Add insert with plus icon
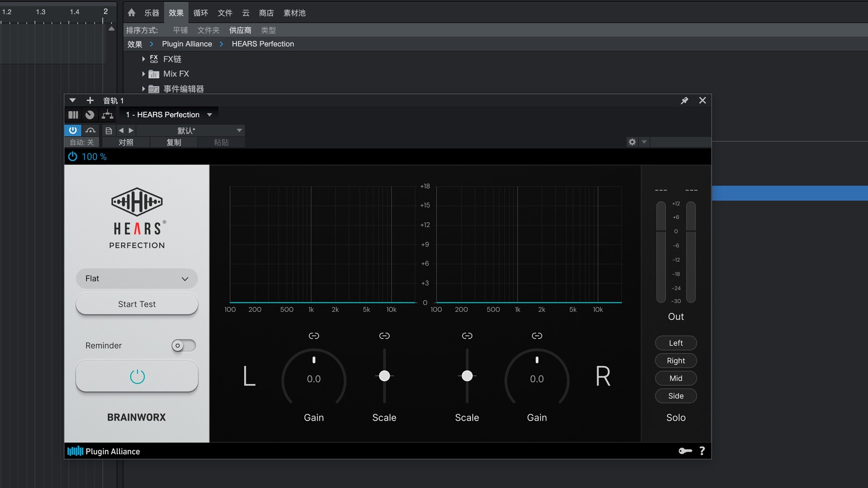 90,100
